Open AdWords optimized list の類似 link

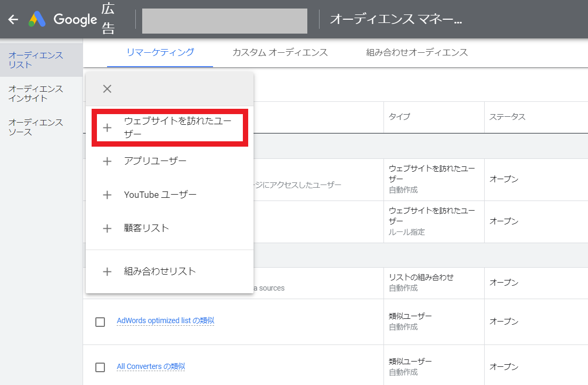click(x=165, y=321)
